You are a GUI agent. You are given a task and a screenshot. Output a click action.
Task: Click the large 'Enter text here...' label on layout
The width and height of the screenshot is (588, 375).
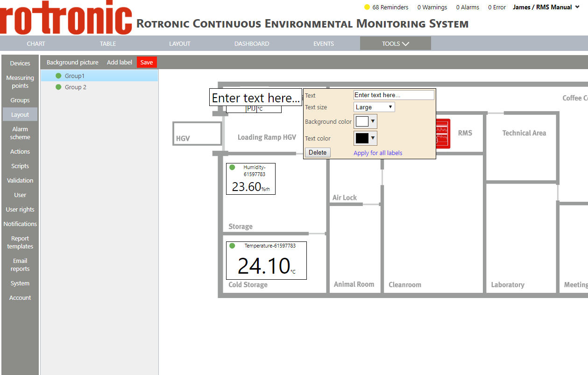coord(255,98)
